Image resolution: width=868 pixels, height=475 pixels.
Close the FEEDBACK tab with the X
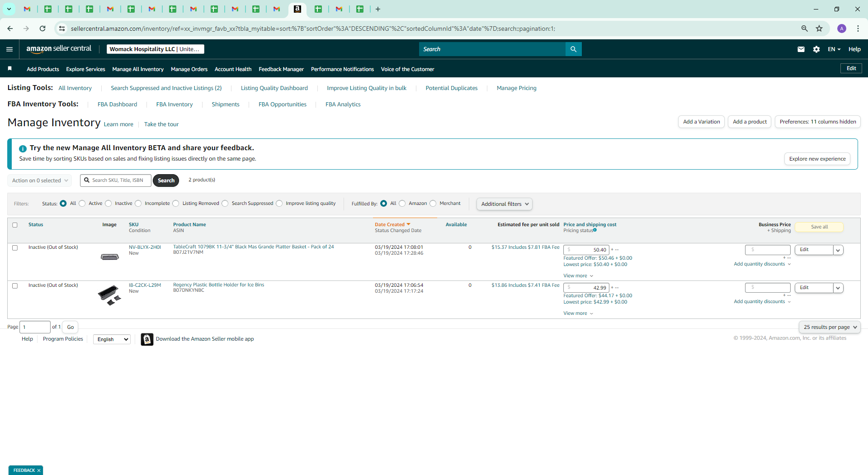[x=39, y=470]
